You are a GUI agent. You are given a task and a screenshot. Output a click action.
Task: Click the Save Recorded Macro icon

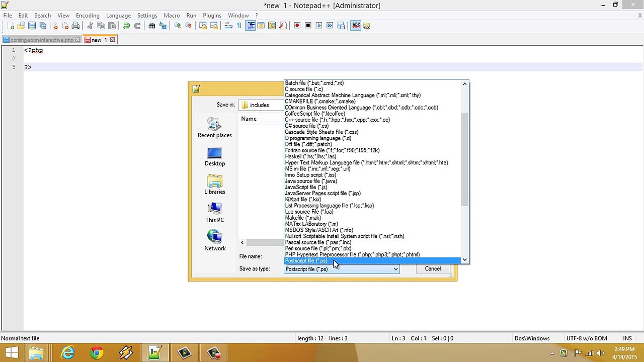341,26
